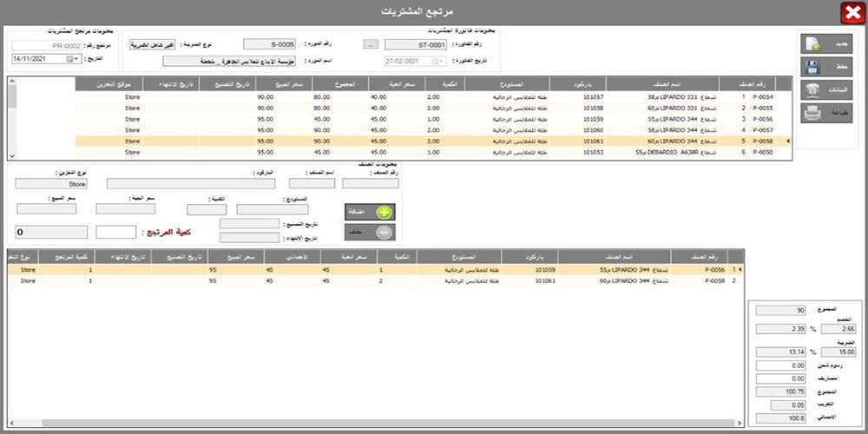The height and width of the screenshot is (434, 868).
Task: Select row P-0054 in the invoice items grid
Action: (x=434, y=97)
